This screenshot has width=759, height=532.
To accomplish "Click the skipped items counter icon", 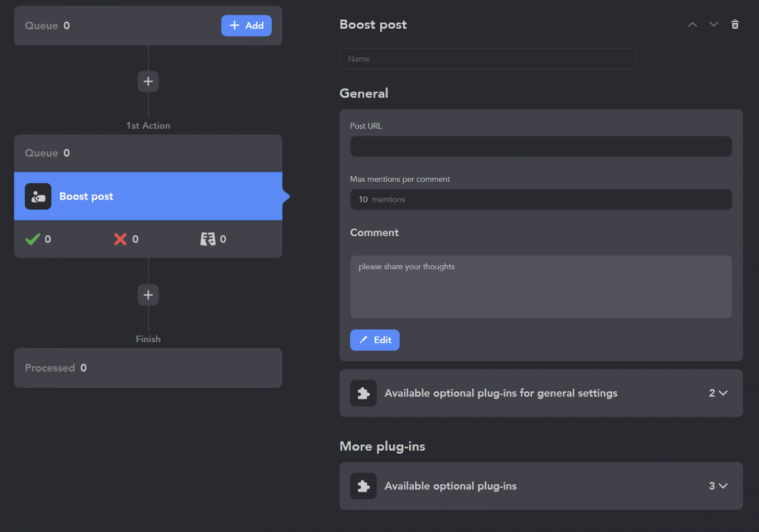I will [208, 240].
